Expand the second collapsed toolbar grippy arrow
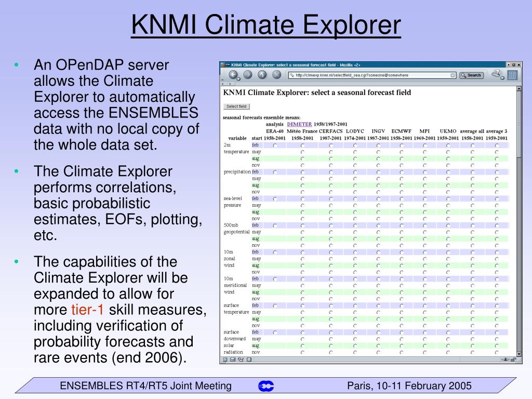This screenshot has width=532, height=399. pos(230,84)
